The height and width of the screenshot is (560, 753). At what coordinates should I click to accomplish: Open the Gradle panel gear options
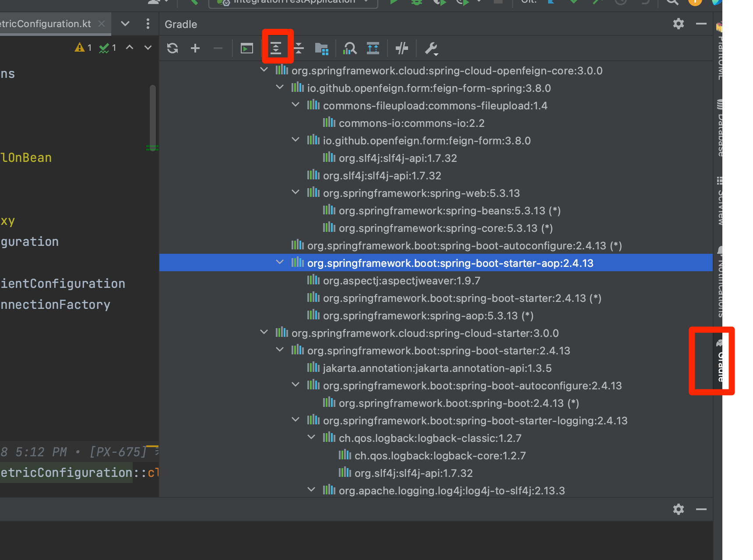coord(679,24)
